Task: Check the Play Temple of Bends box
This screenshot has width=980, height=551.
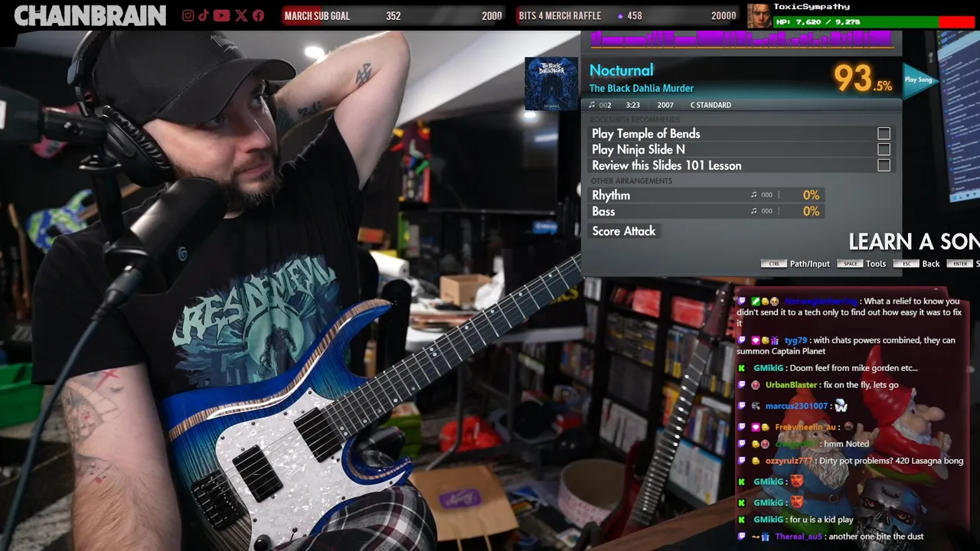Action: click(884, 134)
